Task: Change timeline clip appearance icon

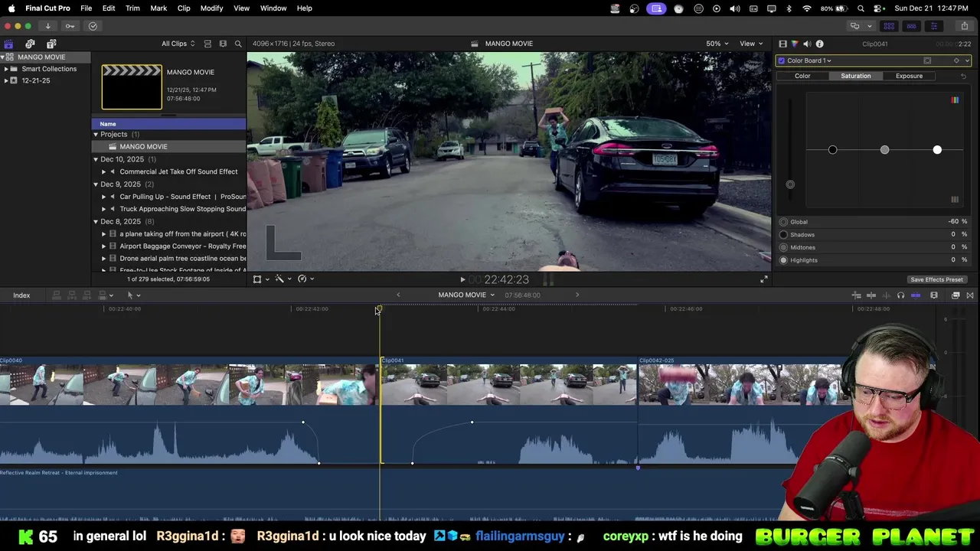Action: pos(934,295)
